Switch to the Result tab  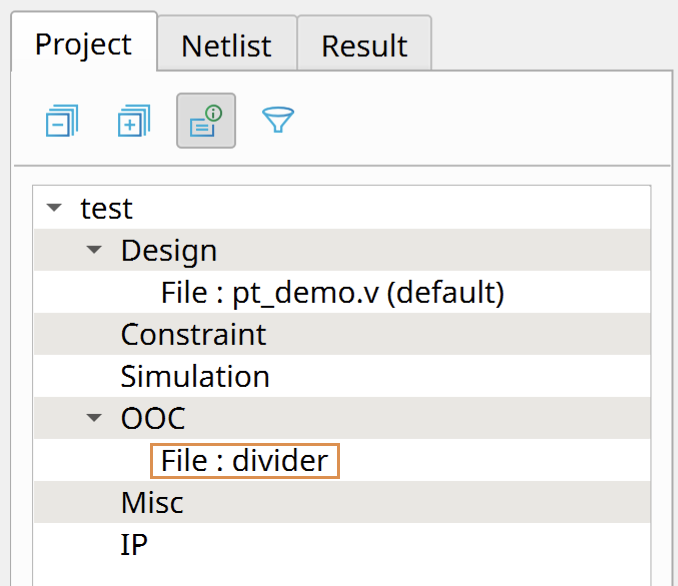point(364,46)
